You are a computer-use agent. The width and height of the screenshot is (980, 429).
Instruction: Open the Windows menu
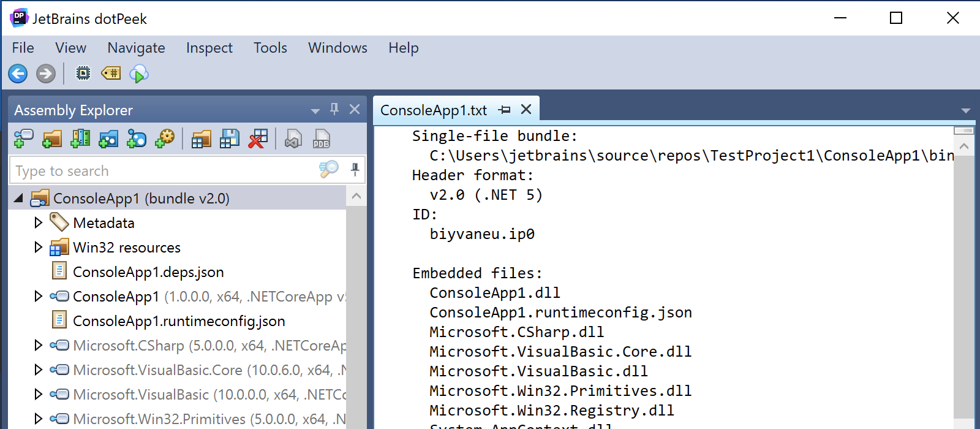pyautogui.click(x=337, y=48)
